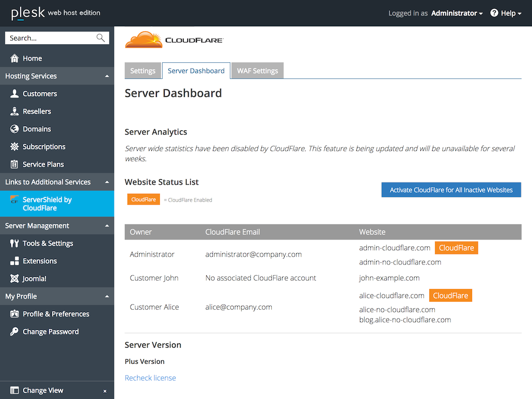532x399 pixels.
Task: Click the Profile & Preferences icon
Action: (14, 314)
